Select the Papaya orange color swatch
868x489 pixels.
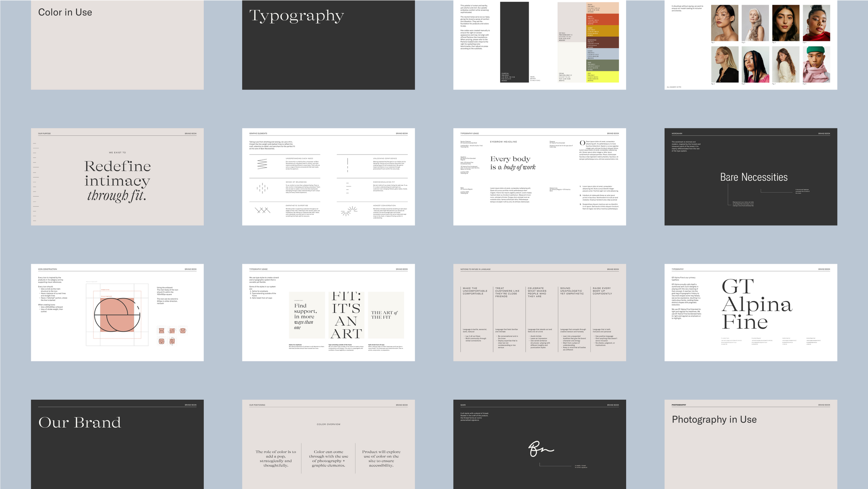tap(603, 19)
